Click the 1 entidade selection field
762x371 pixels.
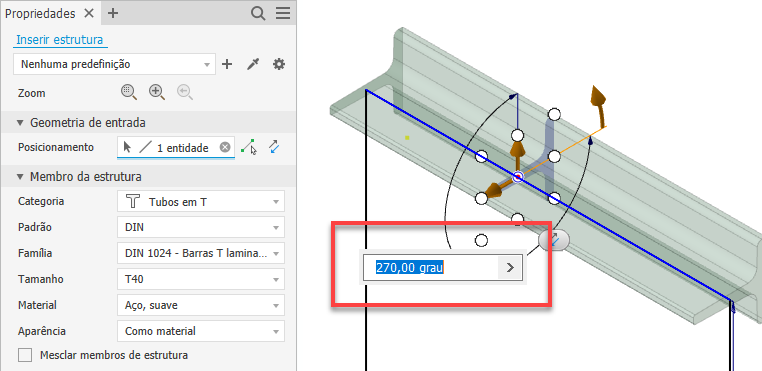pyautogui.click(x=175, y=148)
